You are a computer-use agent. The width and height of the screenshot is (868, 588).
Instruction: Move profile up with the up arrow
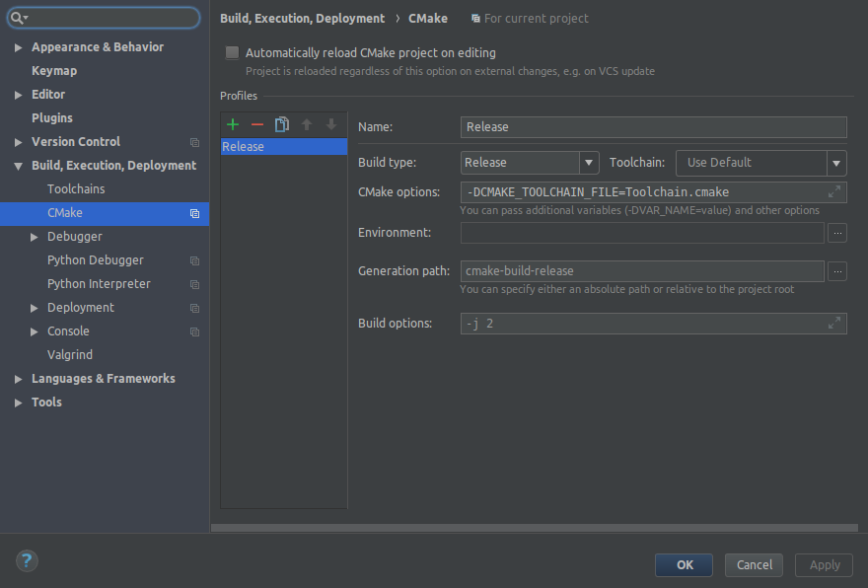click(x=307, y=124)
